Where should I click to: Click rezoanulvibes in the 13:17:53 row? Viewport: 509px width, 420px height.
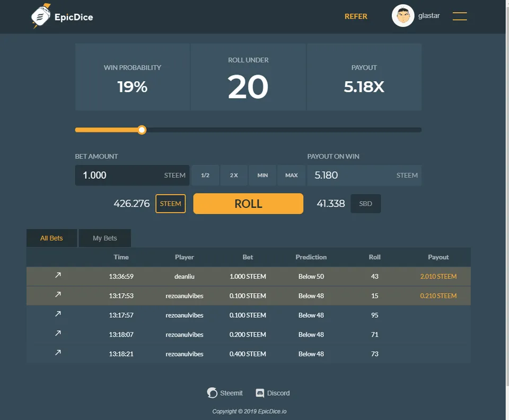pos(185,296)
